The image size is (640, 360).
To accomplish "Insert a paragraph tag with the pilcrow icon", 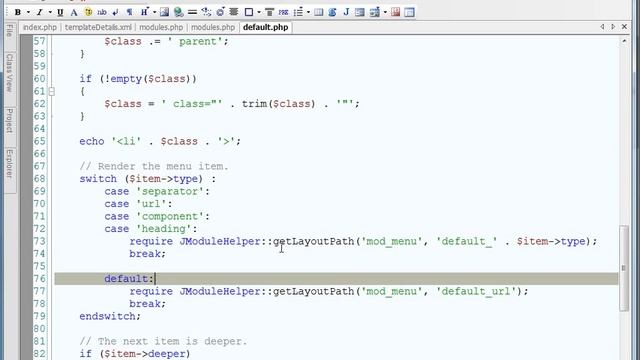I will [x=129, y=12].
